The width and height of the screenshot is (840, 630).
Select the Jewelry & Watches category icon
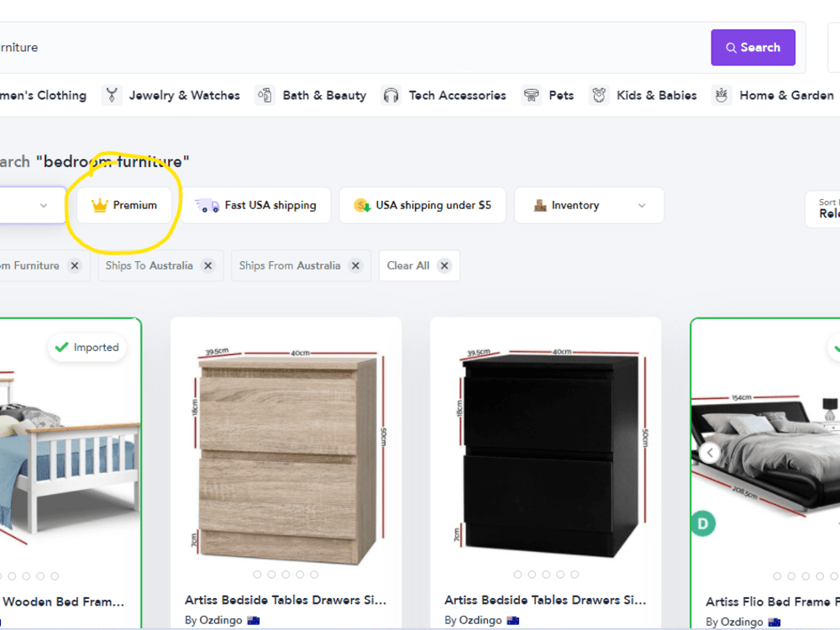pos(111,95)
